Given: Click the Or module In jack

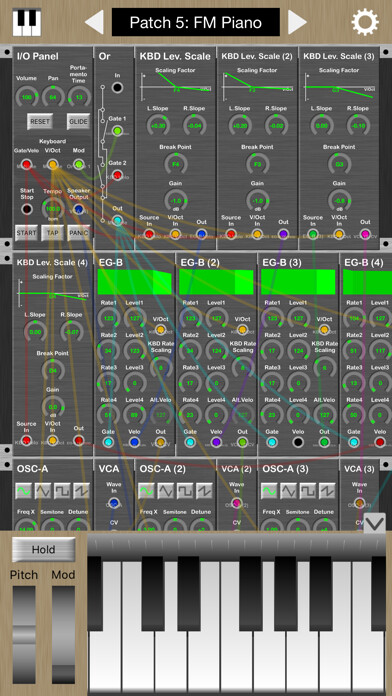Looking at the screenshot, I should click(x=117, y=87).
